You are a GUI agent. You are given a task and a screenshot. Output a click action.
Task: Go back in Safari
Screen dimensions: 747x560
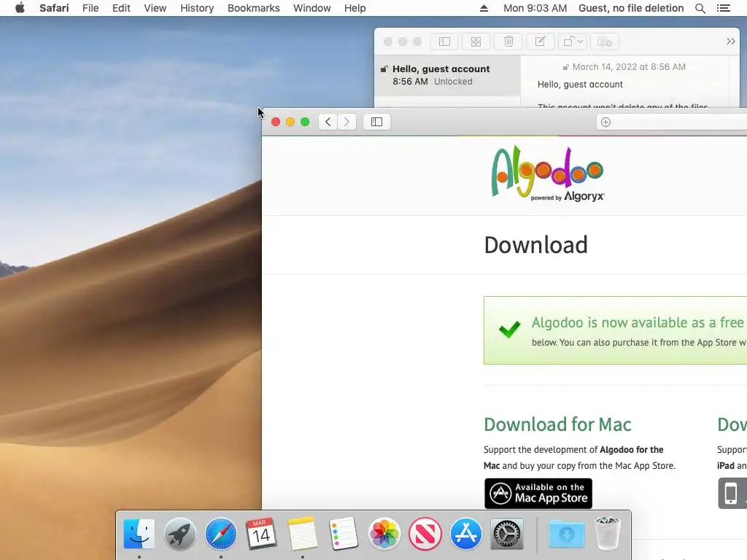pyautogui.click(x=328, y=122)
